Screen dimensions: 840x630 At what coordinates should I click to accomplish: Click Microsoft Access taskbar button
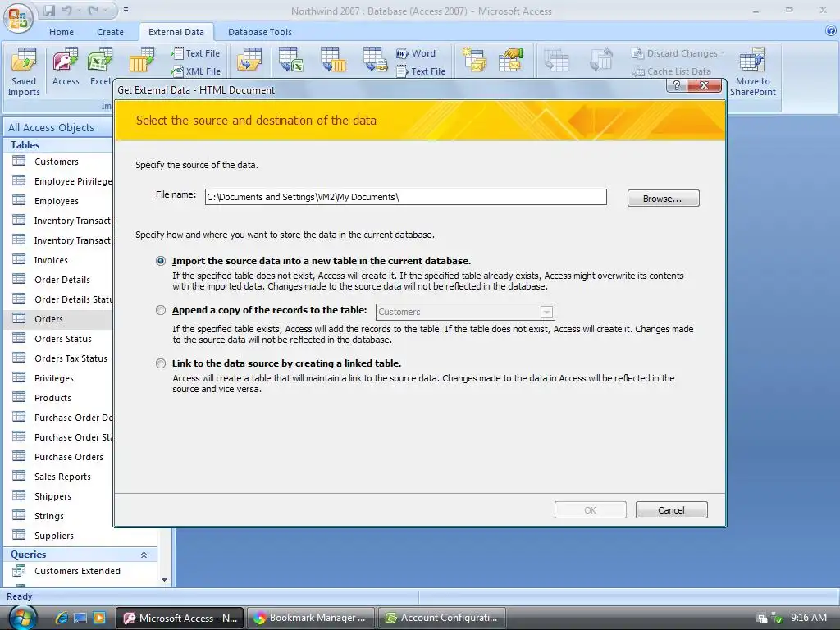click(x=180, y=618)
